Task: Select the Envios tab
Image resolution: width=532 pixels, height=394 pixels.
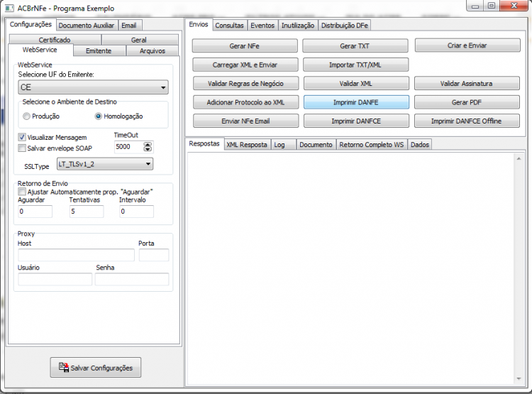Action: pos(199,24)
